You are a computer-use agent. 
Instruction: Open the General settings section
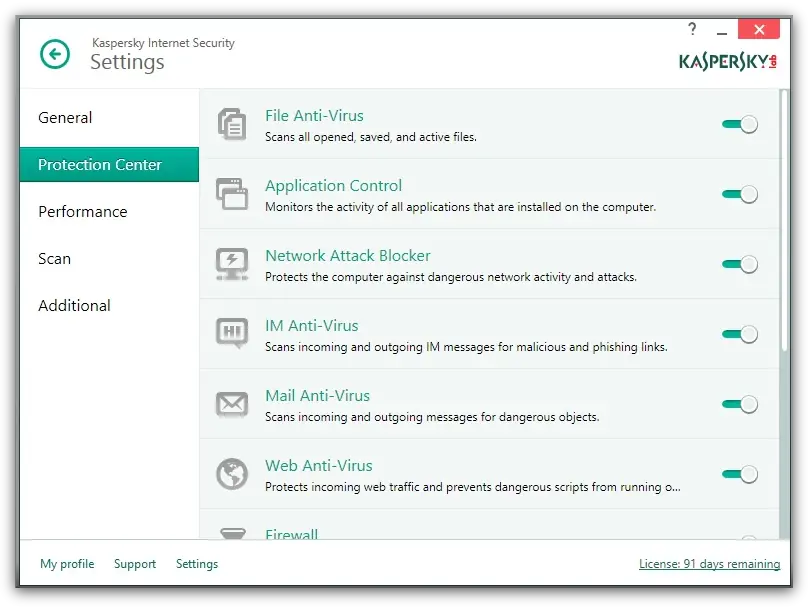(109, 117)
